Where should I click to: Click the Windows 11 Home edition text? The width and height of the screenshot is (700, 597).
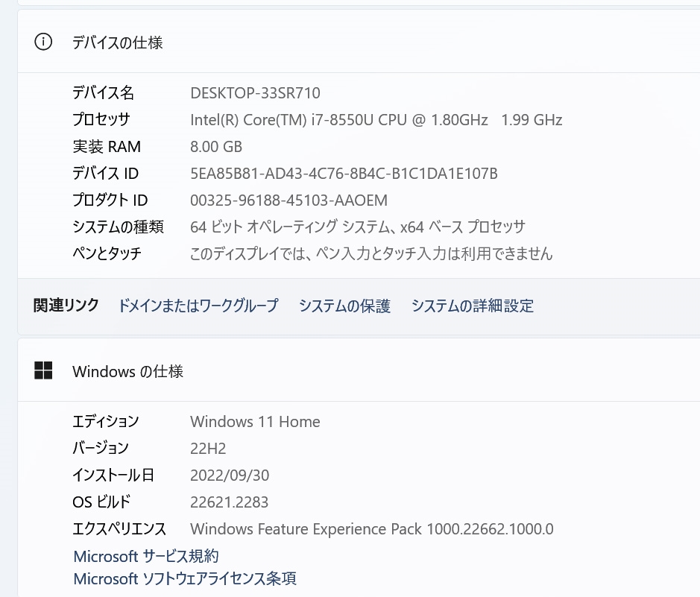coord(255,422)
